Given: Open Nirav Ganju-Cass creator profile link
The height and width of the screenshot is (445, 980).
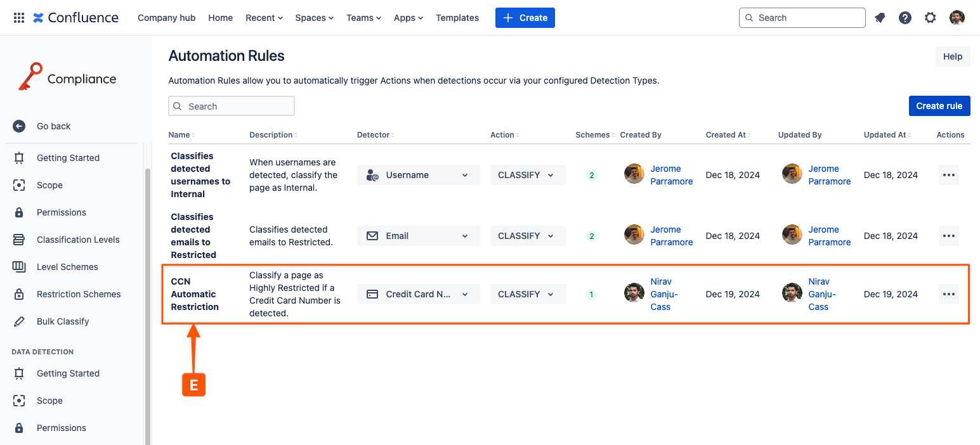Looking at the screenshot, I should pyautogui.click(x=663, y=294).
